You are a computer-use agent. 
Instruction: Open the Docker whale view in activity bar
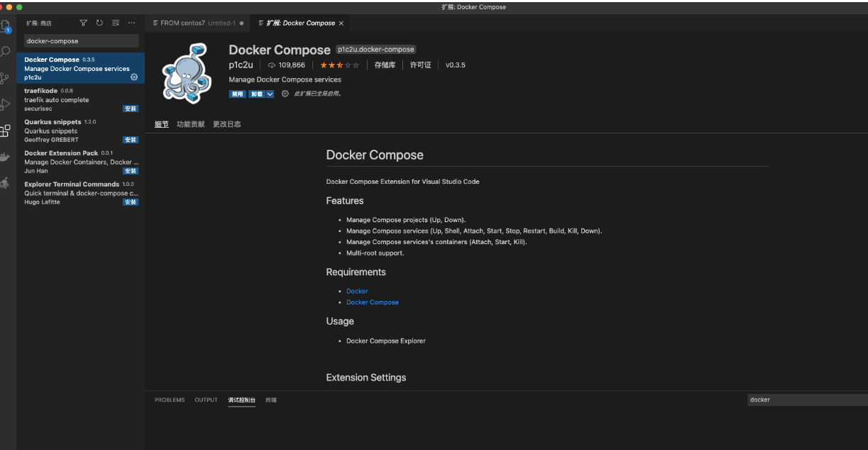click(x=6, y=157)
